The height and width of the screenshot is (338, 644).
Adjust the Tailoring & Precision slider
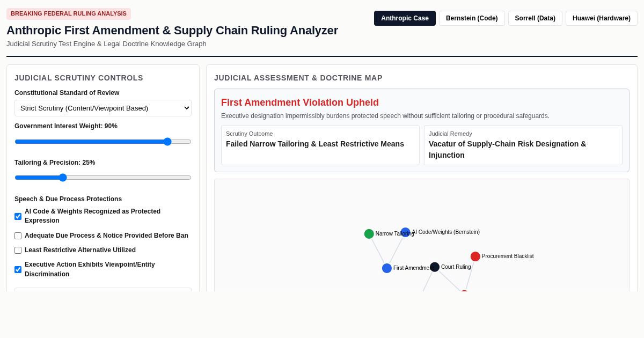pyautogui.click(x=103, y=178)
